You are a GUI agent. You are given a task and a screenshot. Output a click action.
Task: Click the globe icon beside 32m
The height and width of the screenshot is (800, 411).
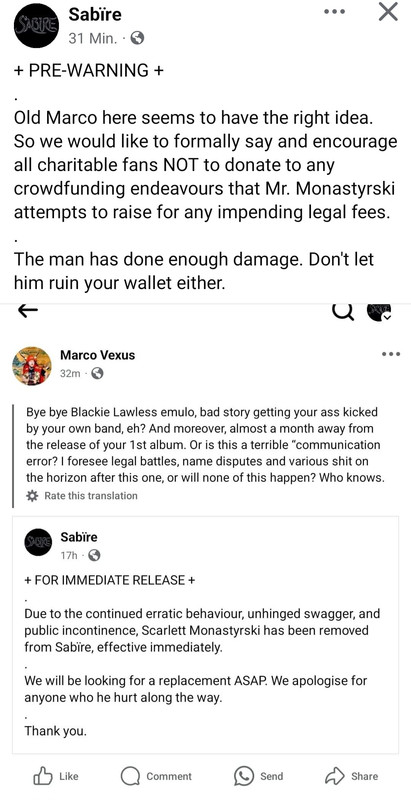pyautogui.click(x=97, y=373)
